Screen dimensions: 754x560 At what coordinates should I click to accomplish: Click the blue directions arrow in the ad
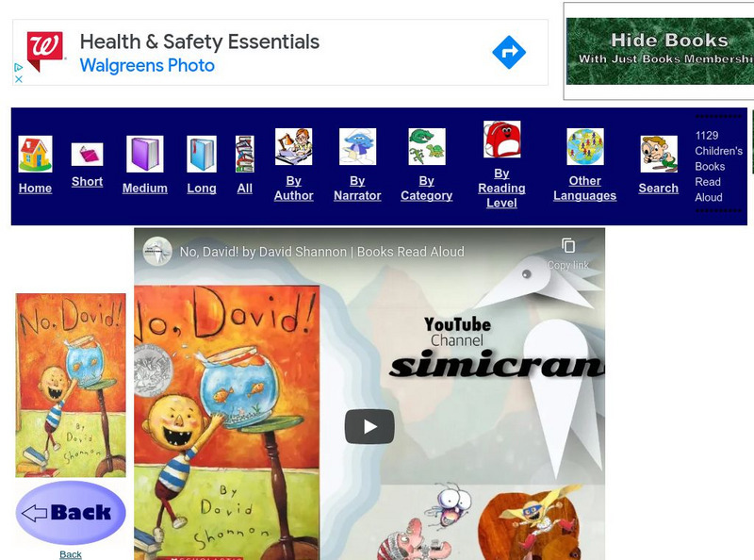[509, 52]
